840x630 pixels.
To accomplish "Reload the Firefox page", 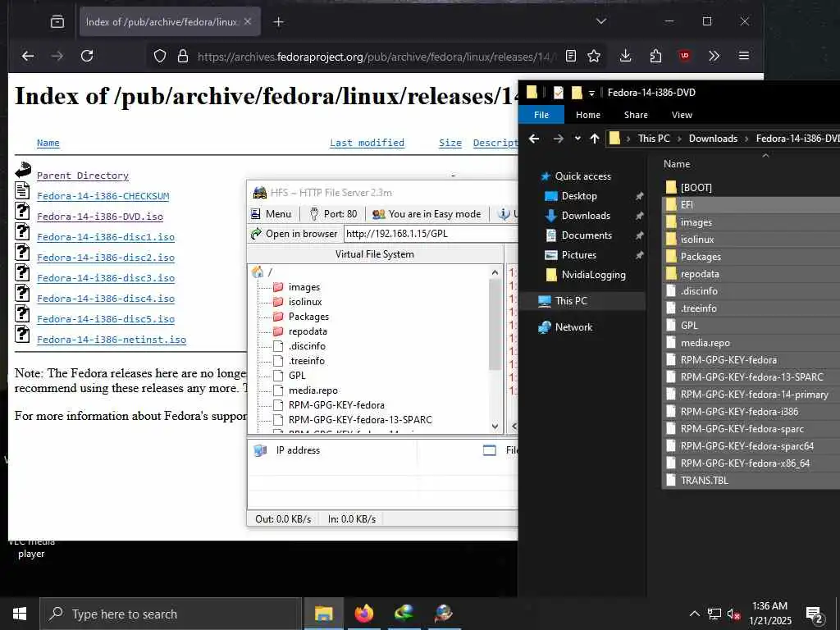I will (87, 56).
